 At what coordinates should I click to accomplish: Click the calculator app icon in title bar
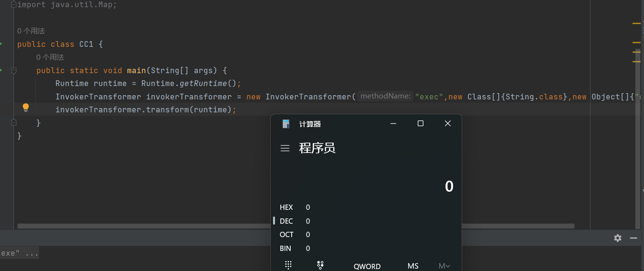coord(286,124)
